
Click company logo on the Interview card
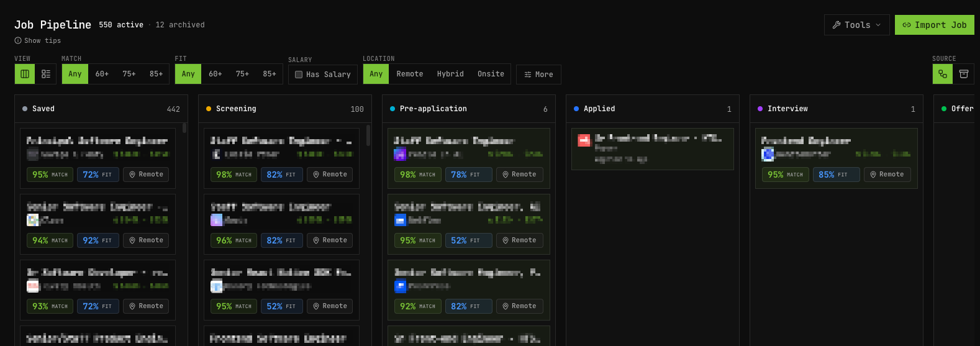(x=768, y=154)
